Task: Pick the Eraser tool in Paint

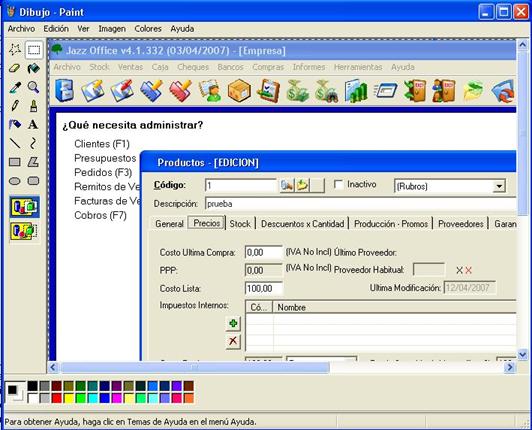Action: 15,69
